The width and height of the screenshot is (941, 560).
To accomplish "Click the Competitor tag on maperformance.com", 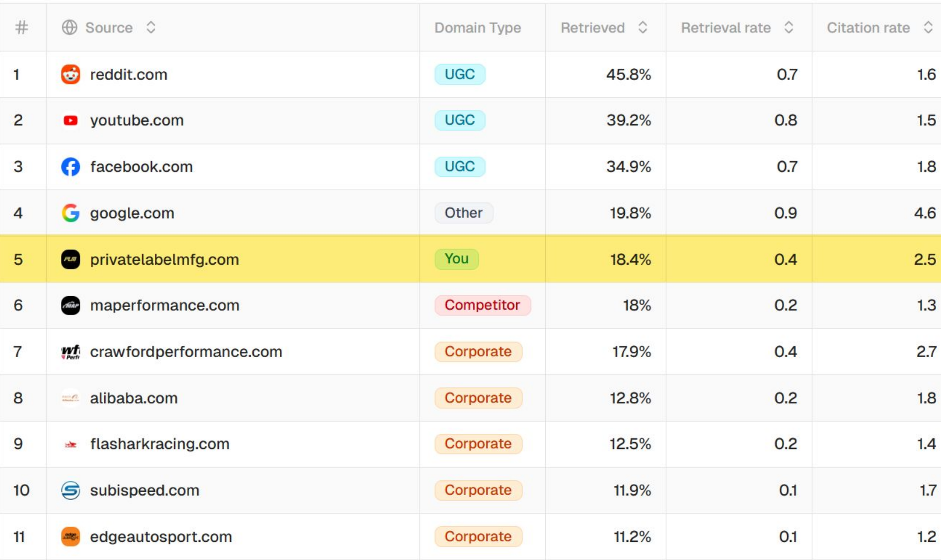I will click(x=482, y=305).
